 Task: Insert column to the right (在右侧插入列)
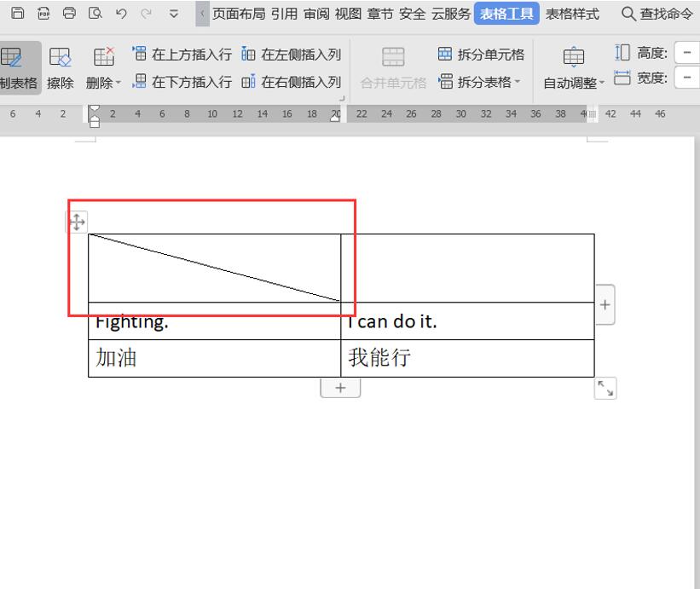(291, 82)
